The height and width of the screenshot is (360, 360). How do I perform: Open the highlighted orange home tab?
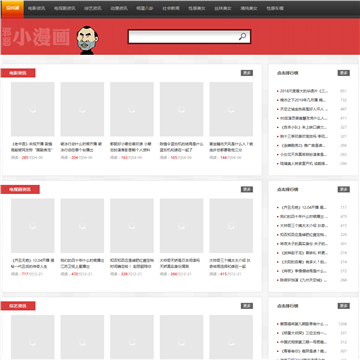point(13,8)
